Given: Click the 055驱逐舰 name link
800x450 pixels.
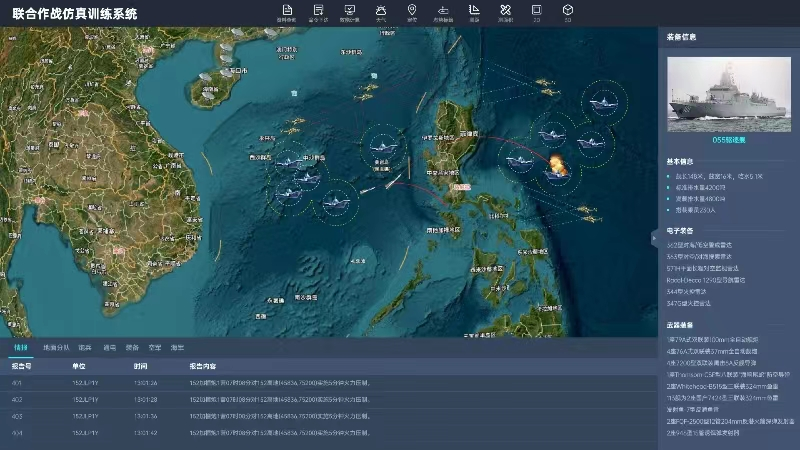Looking at the screenshot, I should [727, 140].
